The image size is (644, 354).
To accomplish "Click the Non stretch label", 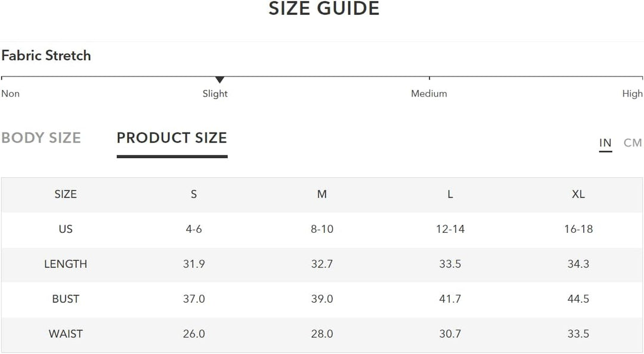I will point(10,94).
